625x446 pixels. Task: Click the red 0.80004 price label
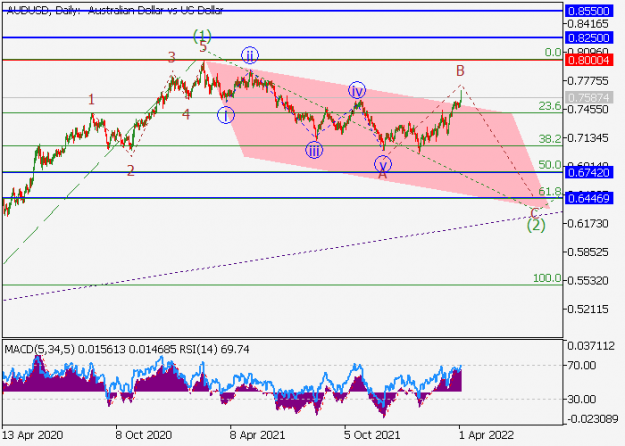(x=589, y=60)
